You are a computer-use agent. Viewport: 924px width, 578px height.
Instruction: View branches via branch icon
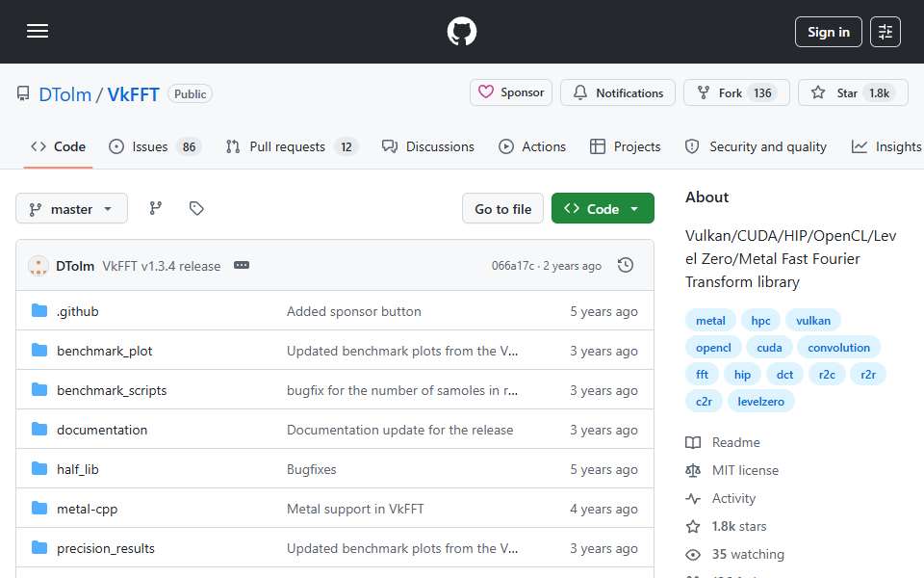tap(156, 208)
